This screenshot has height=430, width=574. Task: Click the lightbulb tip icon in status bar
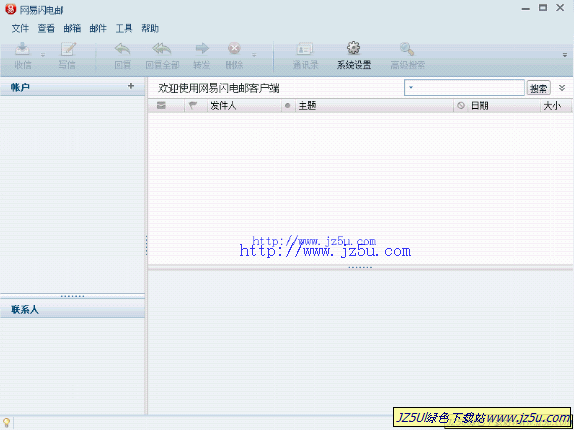(6, 423)
